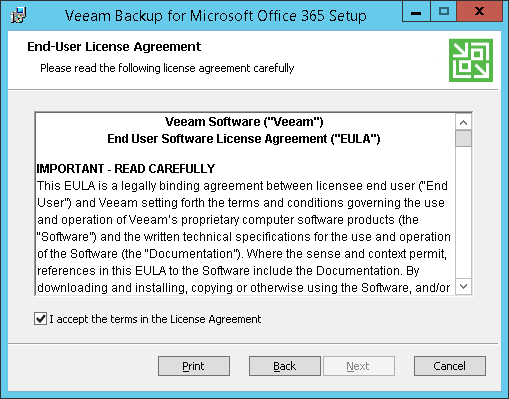Click the EULA scrollbar thumb

pos(463,139)
